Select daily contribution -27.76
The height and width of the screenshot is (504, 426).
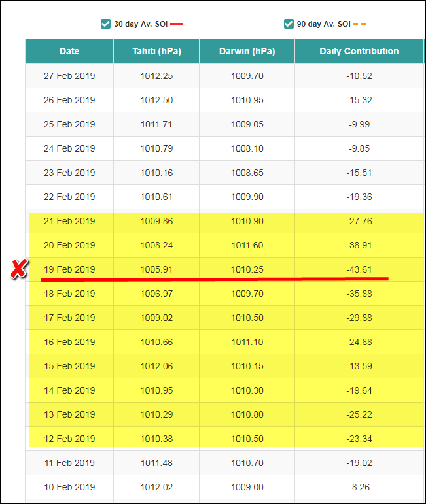point(359,221)
